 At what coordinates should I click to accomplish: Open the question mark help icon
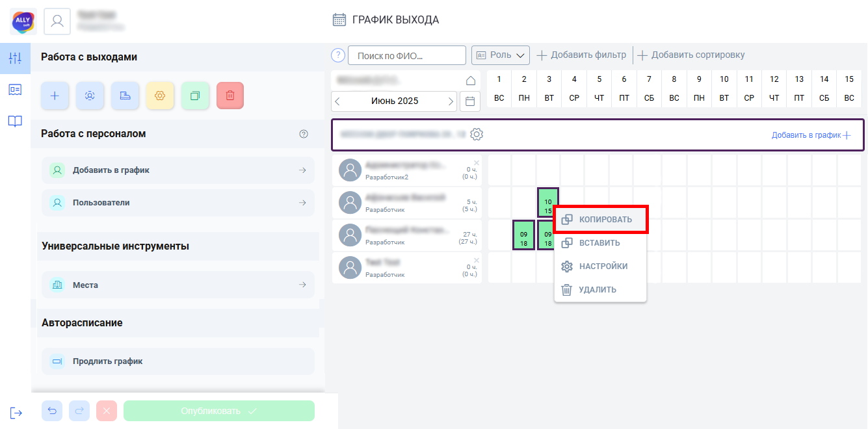coord(337,55)
